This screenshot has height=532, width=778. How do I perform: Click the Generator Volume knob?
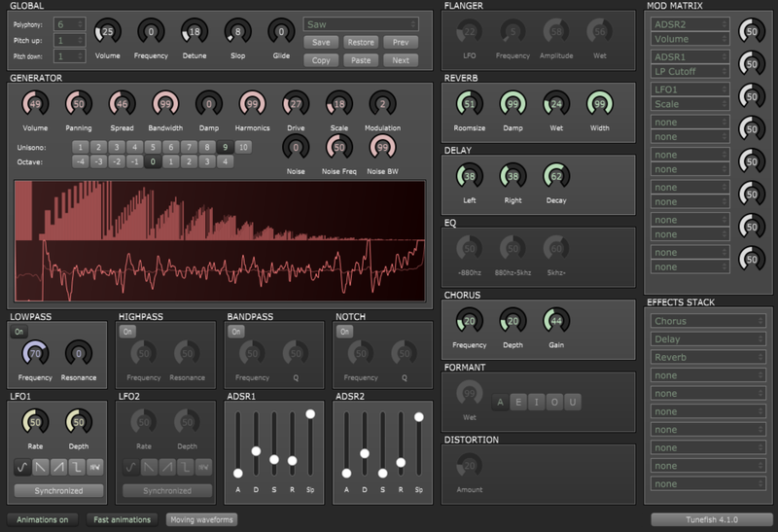tap(35, 104)
